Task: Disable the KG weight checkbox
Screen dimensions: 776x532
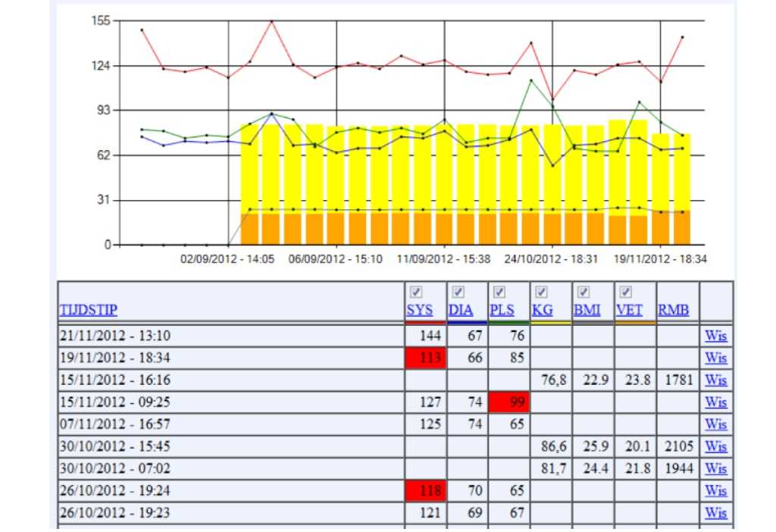Action: click(x=541, y=293)
